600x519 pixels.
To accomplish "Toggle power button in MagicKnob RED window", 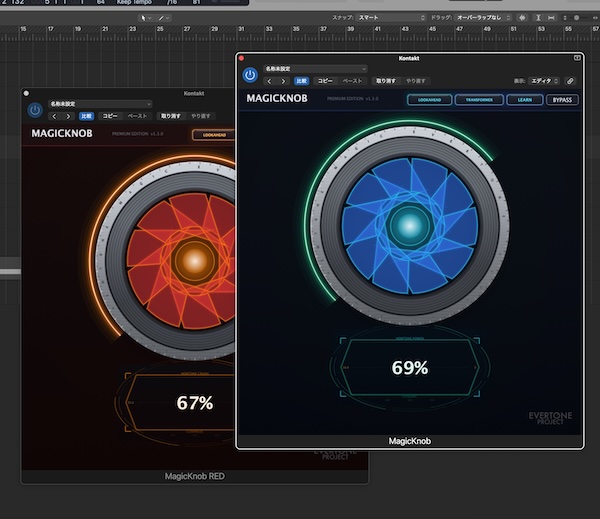I will tap(35, 110).
